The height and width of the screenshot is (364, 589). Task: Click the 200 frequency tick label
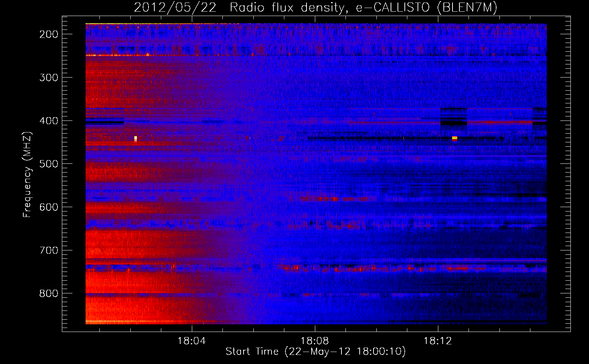pos(49,34)
